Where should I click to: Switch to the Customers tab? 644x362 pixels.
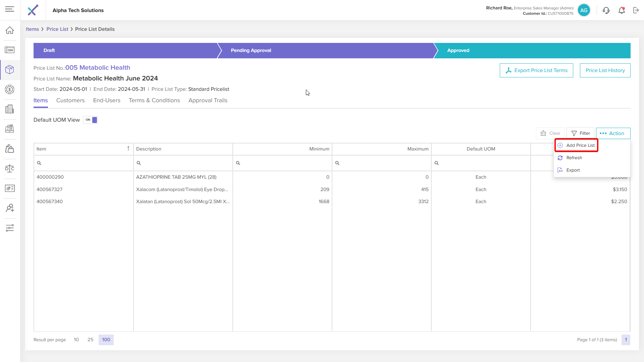coord(70,101)
